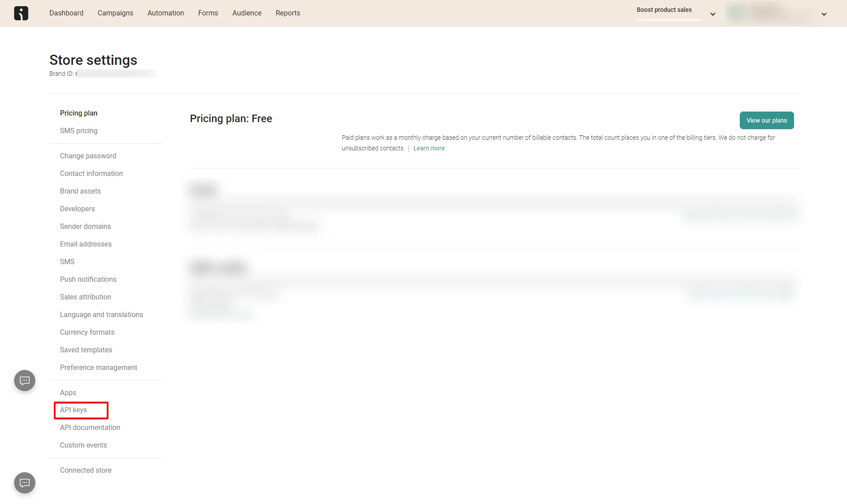The height and width of the screenshot is (504, 847).
Task: Open API documentation link
Action: (x=90, y=428)
